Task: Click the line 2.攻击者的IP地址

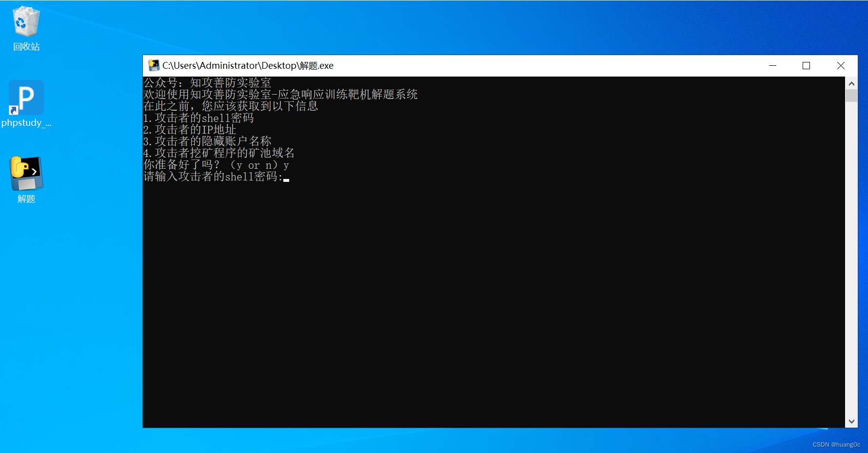Action: click(190, 130)
